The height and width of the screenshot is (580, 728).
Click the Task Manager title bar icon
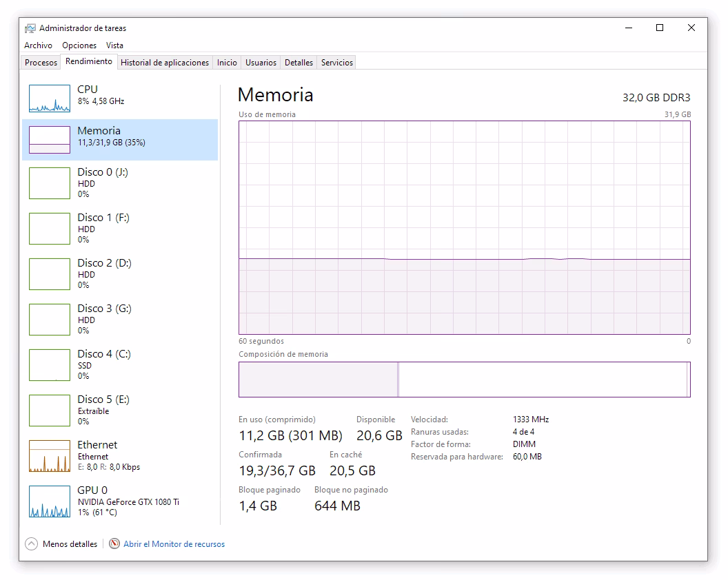(30, 28)
